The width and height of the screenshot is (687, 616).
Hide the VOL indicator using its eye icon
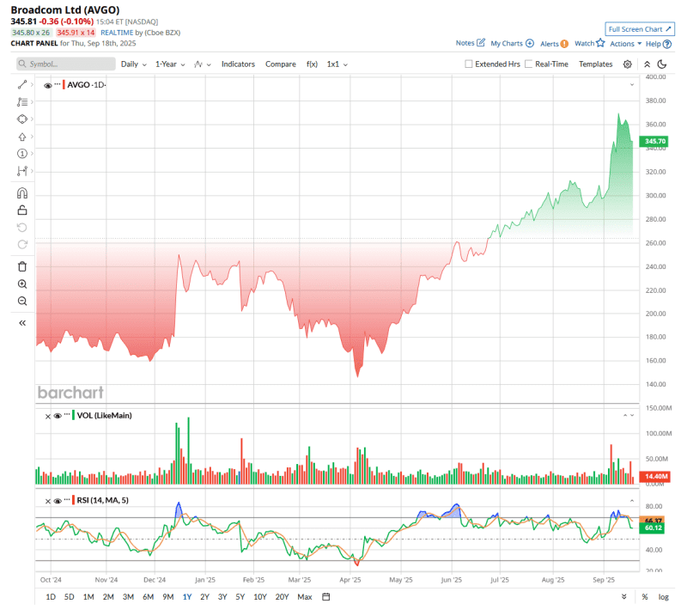[x=58, y=416]
